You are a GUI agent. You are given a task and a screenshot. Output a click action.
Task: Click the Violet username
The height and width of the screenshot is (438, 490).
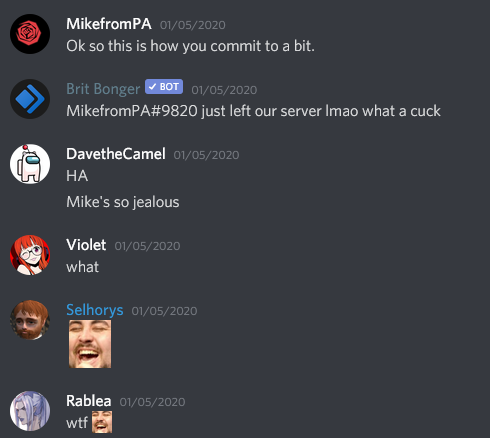pos(86,245)
